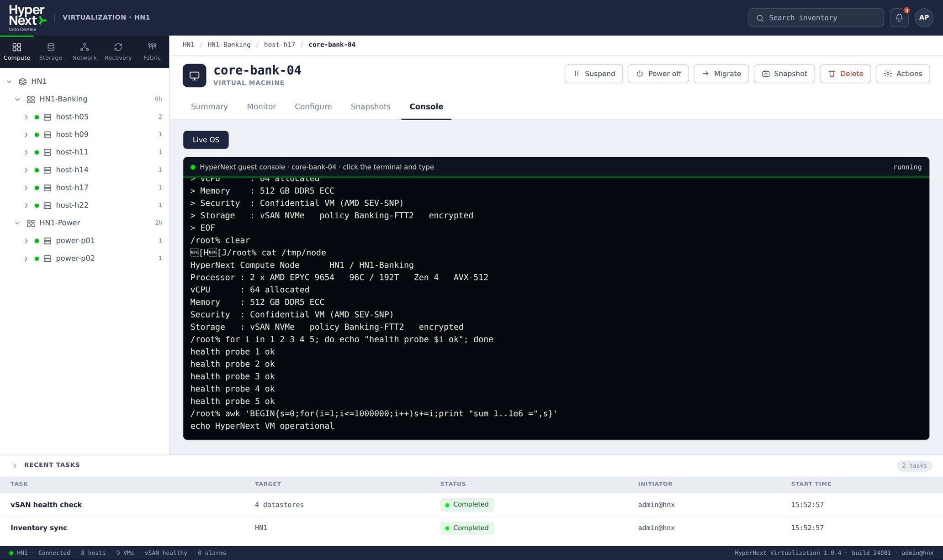Open the AP user avatar menu
Screen dimensions: 943x560
(924, 18)
